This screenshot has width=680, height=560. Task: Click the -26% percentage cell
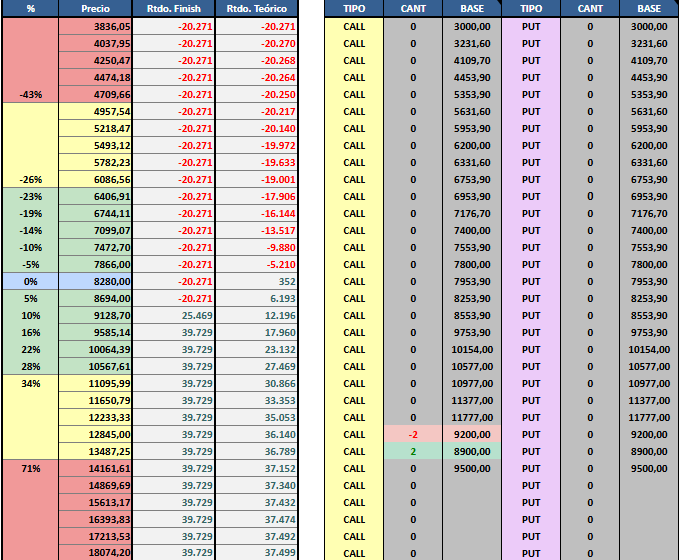30,180
